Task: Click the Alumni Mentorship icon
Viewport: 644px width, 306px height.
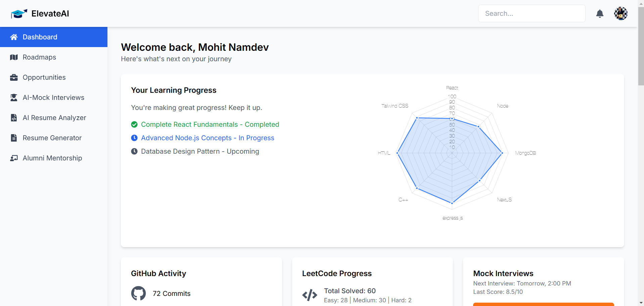Action: [x=14, y=158]
